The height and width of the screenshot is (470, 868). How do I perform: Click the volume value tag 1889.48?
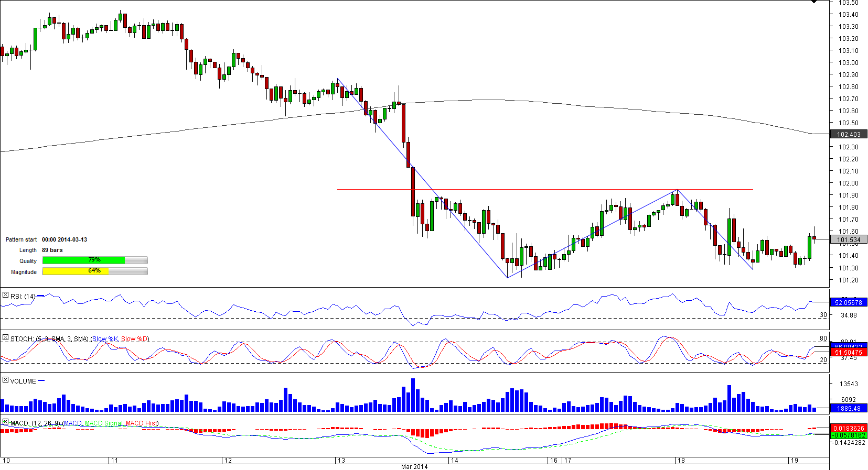(x=848, y=408)
